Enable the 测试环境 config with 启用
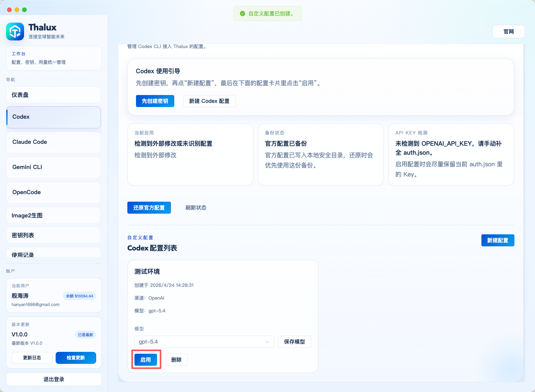This screenshot has width=535, height=392. pos(146,360)
